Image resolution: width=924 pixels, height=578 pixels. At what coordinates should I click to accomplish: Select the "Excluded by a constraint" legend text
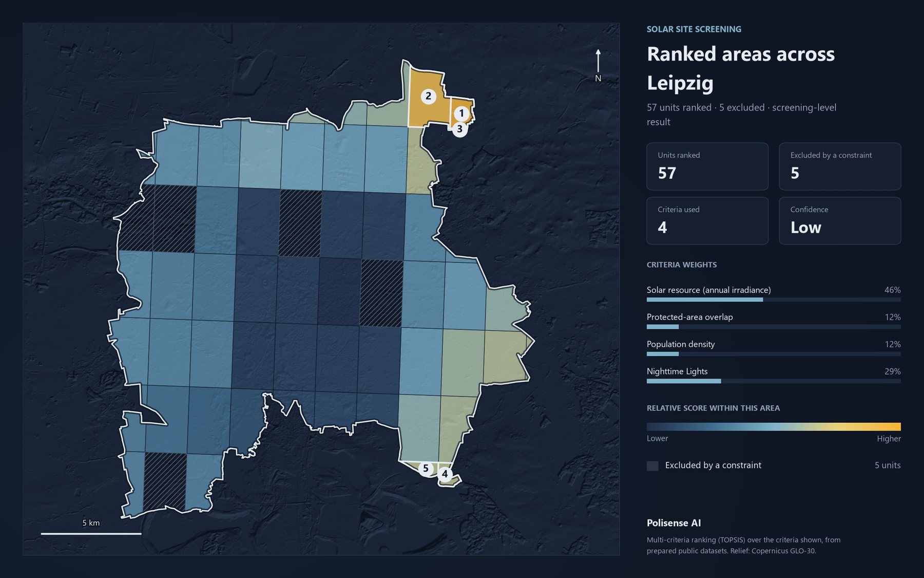click(x=713, y=465)
